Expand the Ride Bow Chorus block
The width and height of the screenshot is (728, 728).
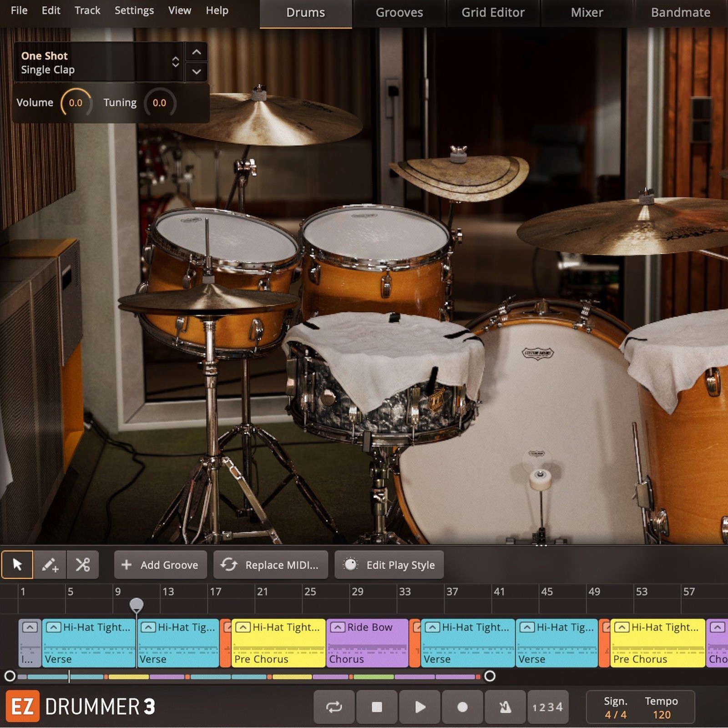tap(338, 627)
